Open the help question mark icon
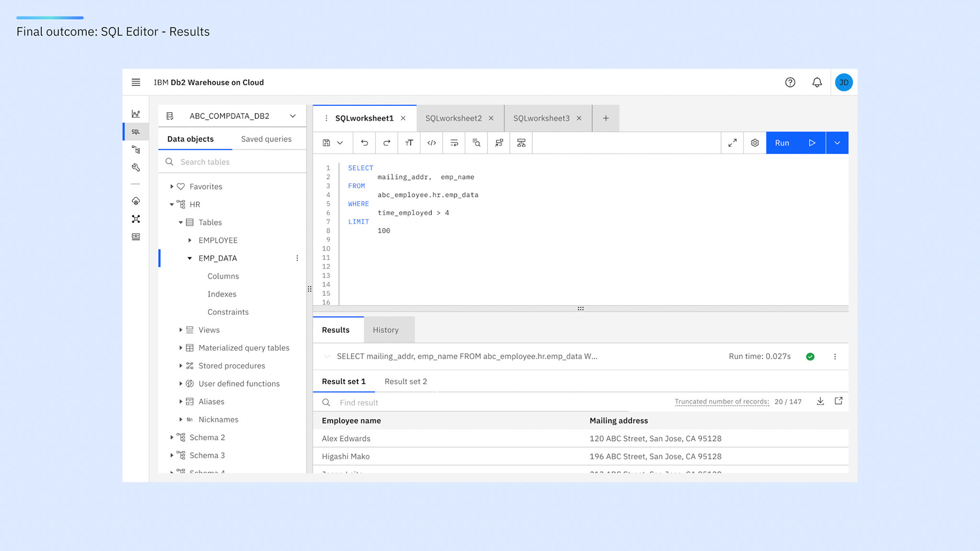 (x=790, y=83)
